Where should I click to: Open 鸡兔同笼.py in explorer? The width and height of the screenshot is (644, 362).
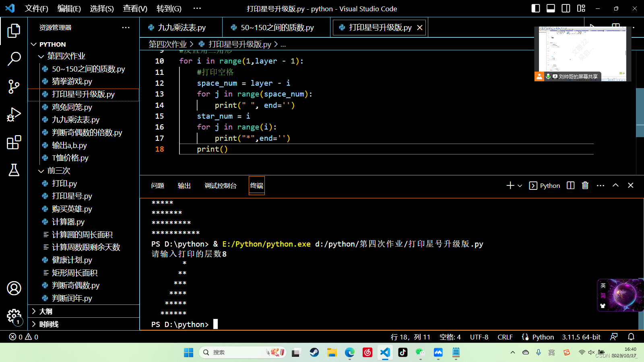pyautogui.click(x=83, y=107)
